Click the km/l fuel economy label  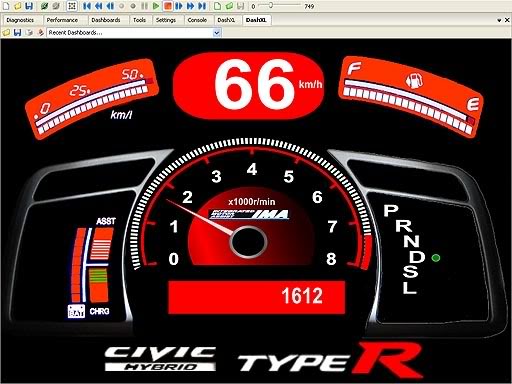point(121,115)
